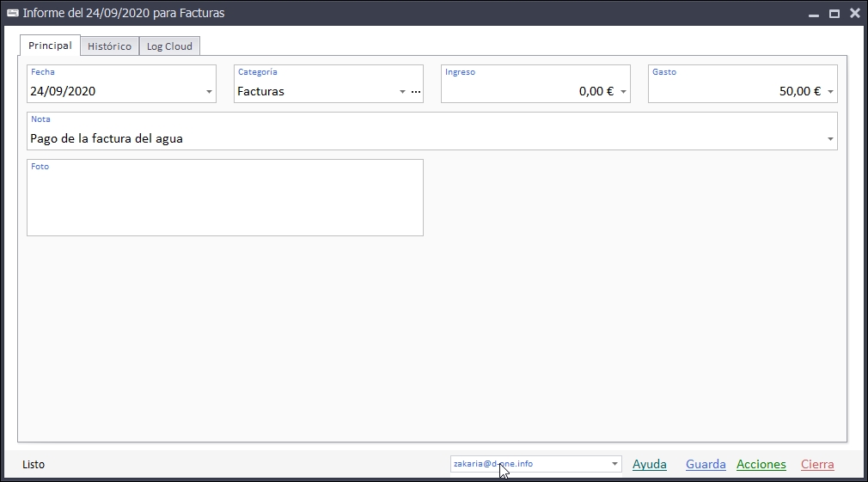Image resolution: width=868 pixels, height=482 pixels.
Task: Click inside the Foto image box
Action: 225,203
